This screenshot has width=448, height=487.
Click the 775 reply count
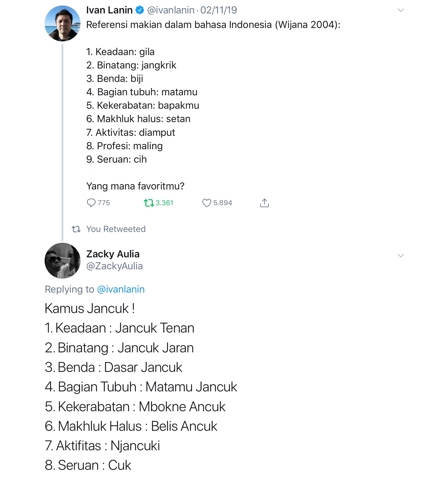coord(104,203)
